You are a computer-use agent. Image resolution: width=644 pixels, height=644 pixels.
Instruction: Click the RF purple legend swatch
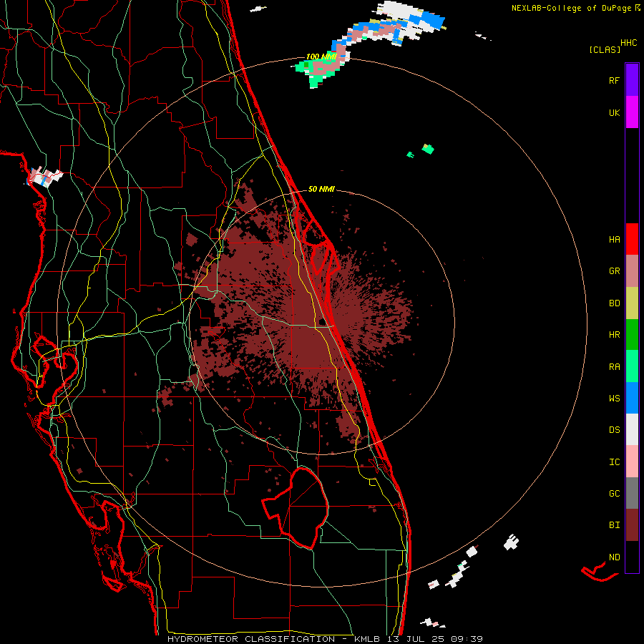click(632, 79)
